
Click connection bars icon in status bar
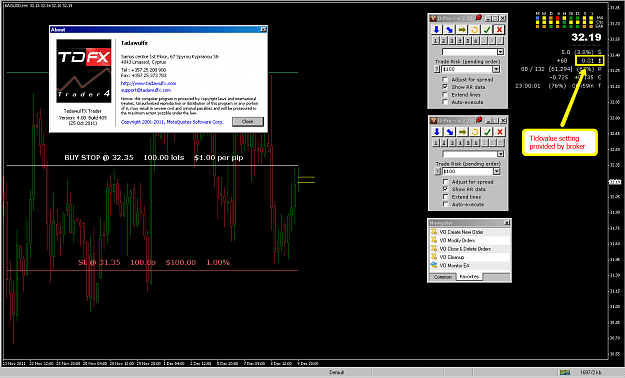pyautogui.click(x=565, y=372)
